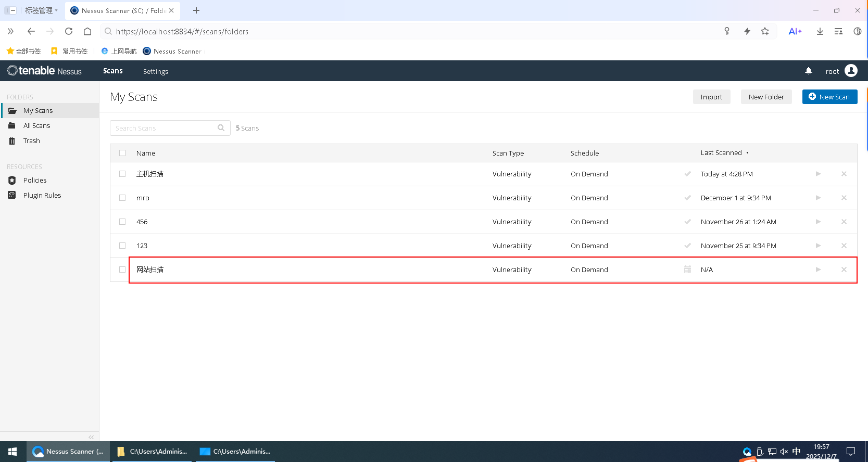Image resolution: width=868 pixels, height=462 pixels.
Task: Open the All Scans folder
Action: 36,126
